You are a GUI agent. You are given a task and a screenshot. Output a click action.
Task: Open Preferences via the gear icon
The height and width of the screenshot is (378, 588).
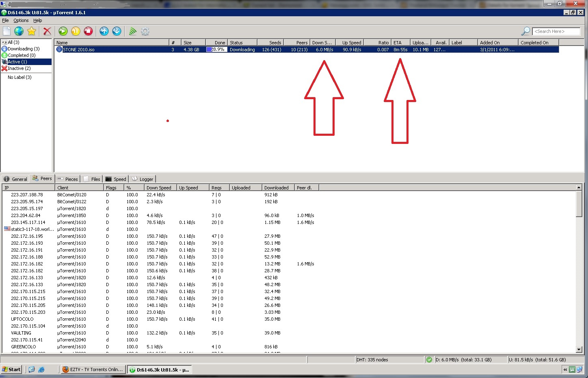coord(145,31)
